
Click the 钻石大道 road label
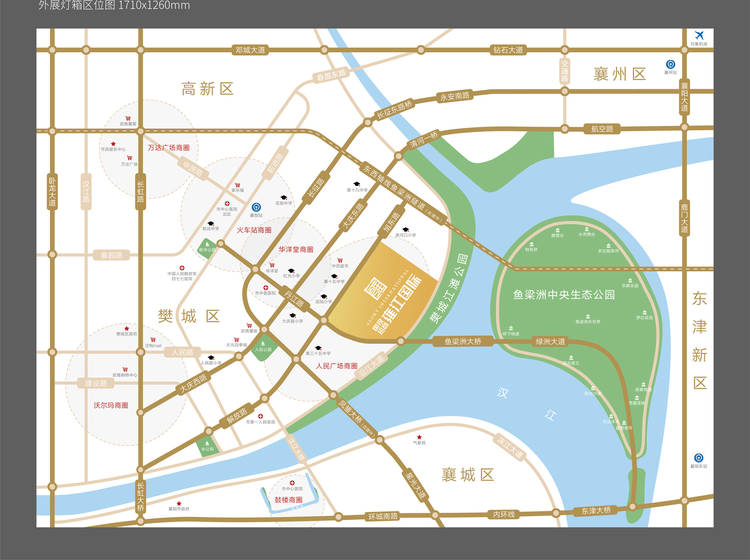tap(508, 50)
